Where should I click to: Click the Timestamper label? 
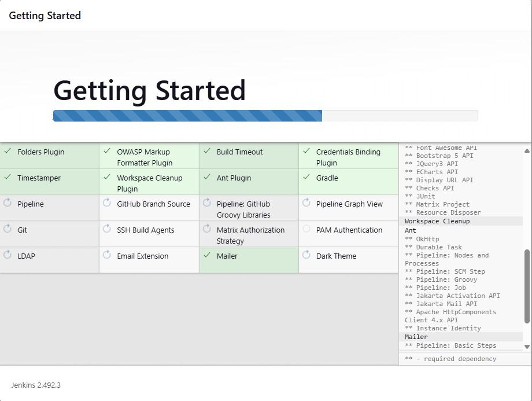(x=39, y=178)
